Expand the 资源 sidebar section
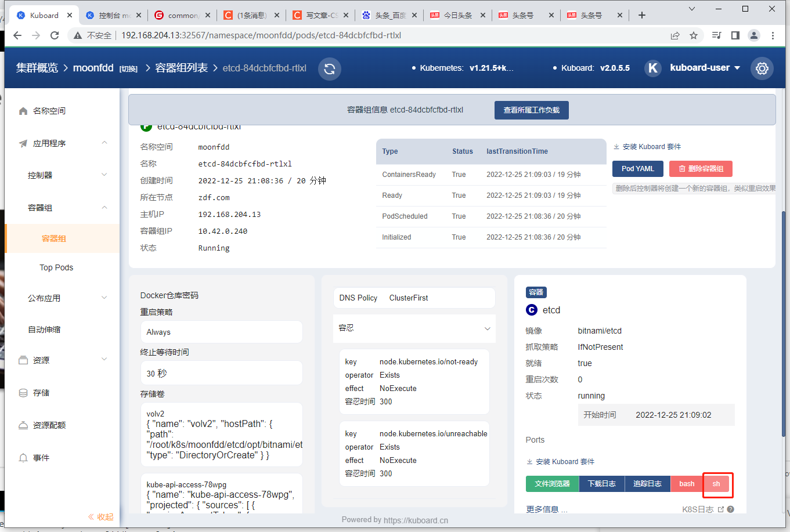 [104, 360]
